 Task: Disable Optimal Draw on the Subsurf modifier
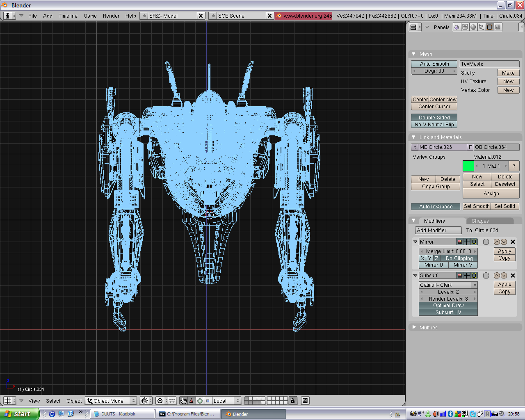coord(448,305)
